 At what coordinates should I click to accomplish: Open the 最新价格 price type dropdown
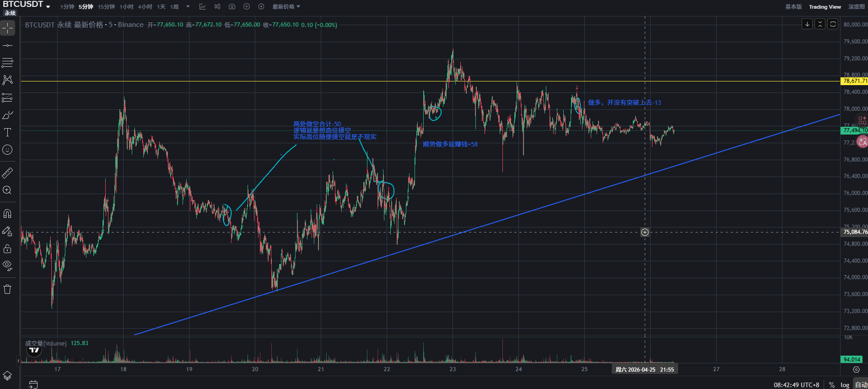click(x=286, y=7)
